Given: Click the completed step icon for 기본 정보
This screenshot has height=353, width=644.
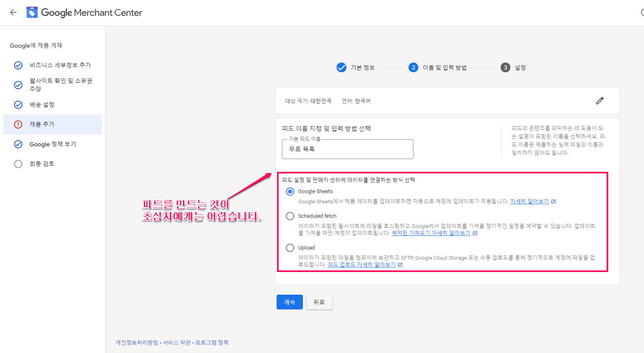Looking at the screenshot, I should [342, 67].
